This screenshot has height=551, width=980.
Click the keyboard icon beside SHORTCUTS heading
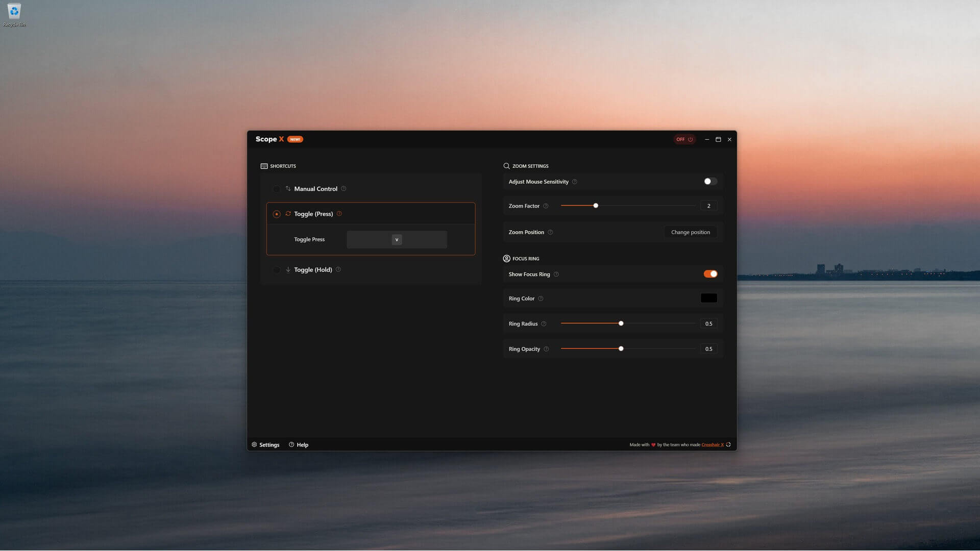point(264,166)
